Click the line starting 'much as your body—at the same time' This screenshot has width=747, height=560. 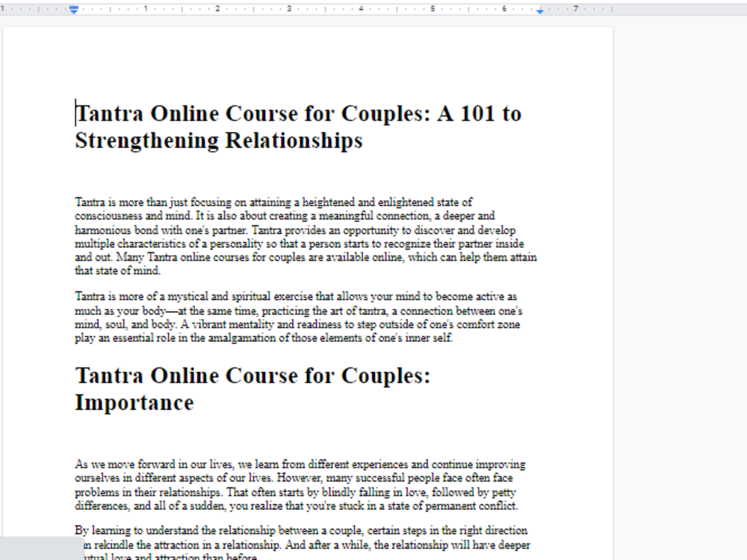click(x=299, y=311)
